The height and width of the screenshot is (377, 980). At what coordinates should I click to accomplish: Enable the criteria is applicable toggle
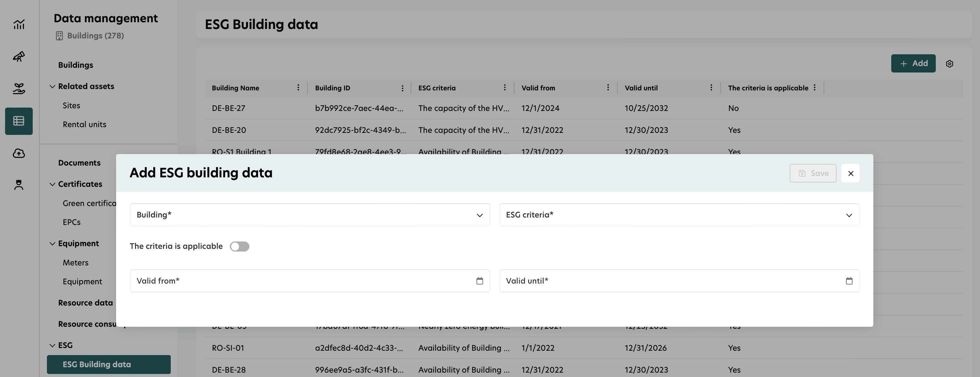pyautogui.click(x=240, y=246)
